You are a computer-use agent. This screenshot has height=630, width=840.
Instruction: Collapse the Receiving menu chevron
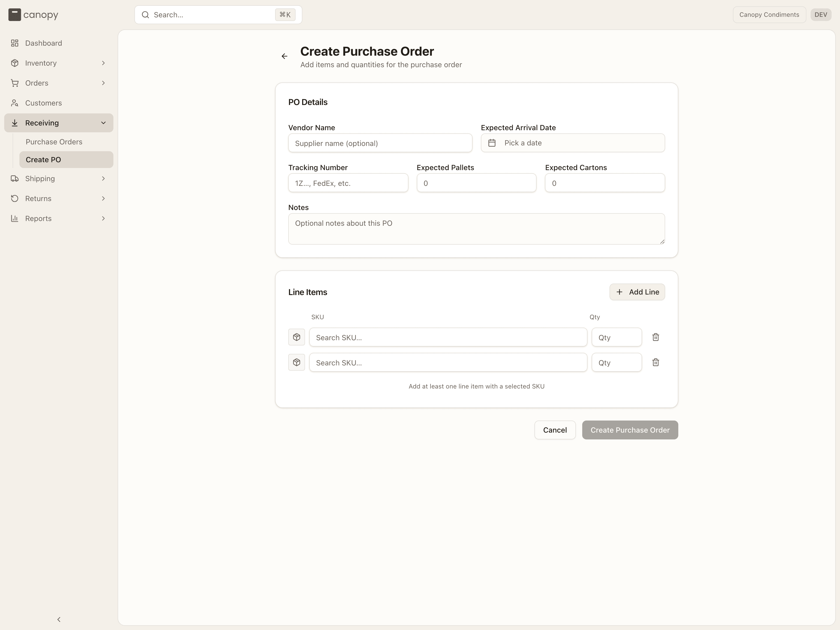coord(103,123)
